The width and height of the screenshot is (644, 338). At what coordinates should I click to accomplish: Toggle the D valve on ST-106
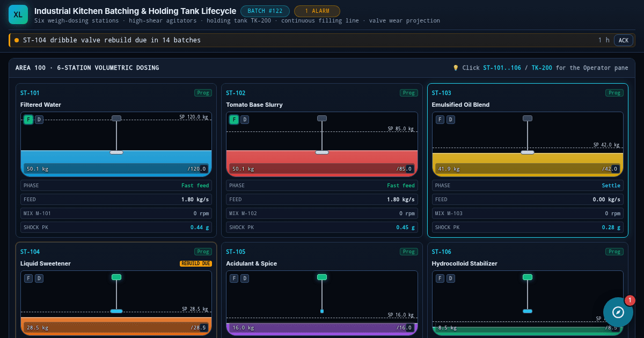coord(451,278)
